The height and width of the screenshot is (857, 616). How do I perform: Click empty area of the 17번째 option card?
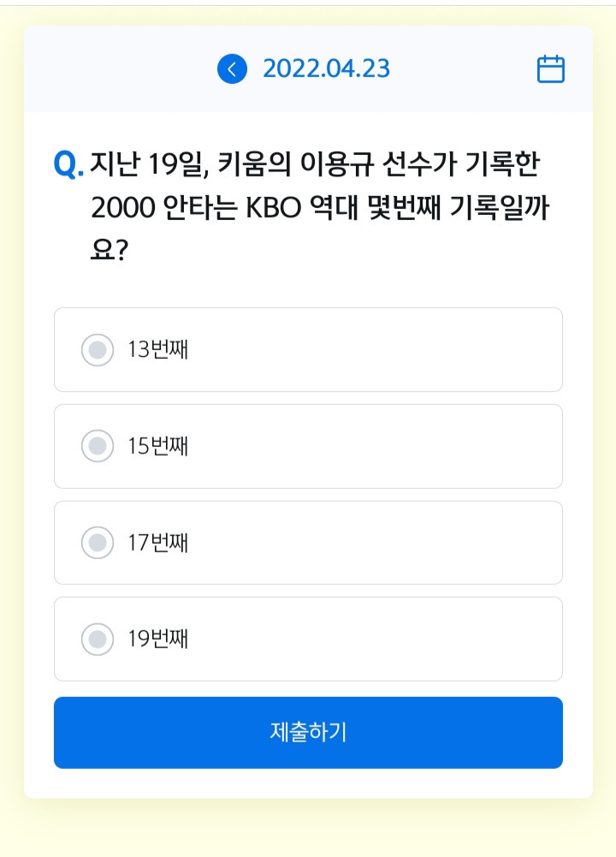(x=376, y=543)
